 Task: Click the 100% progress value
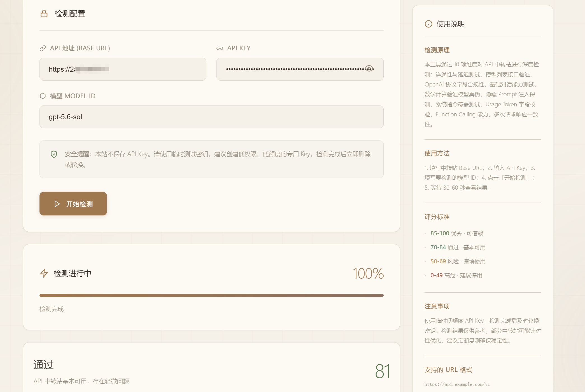point(368,273)
